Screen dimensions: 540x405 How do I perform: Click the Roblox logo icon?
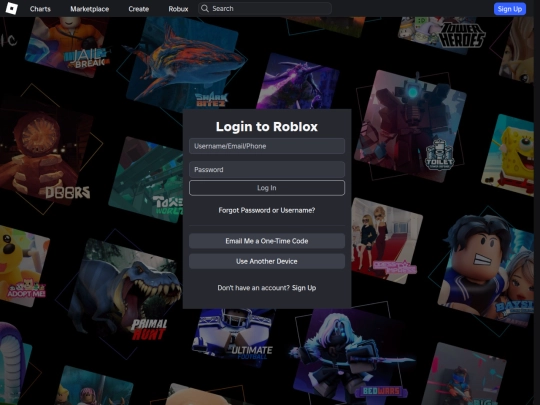point(11,8)
